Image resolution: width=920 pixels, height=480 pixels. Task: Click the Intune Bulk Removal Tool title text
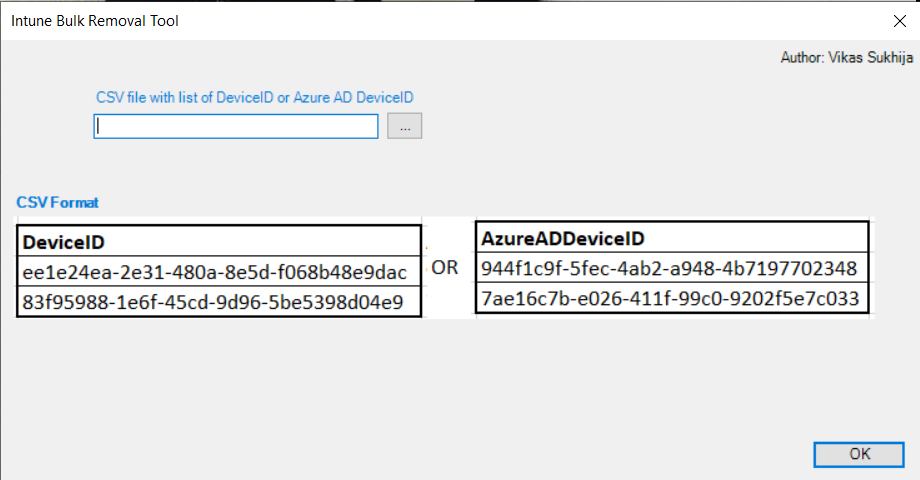[x=95, y=20]
